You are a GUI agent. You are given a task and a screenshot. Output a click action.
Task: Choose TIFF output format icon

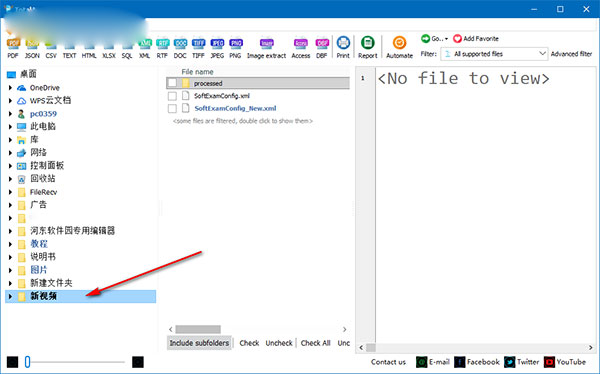tap(198, 43)
